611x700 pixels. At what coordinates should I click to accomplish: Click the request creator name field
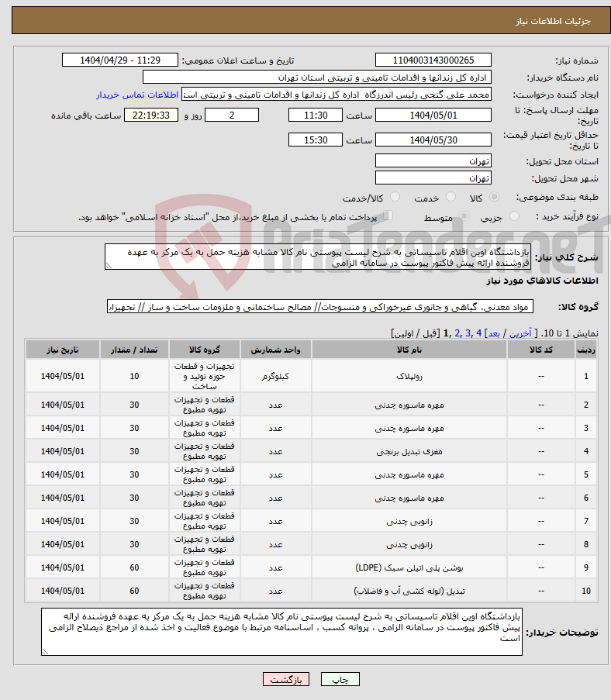pos(337,95)
